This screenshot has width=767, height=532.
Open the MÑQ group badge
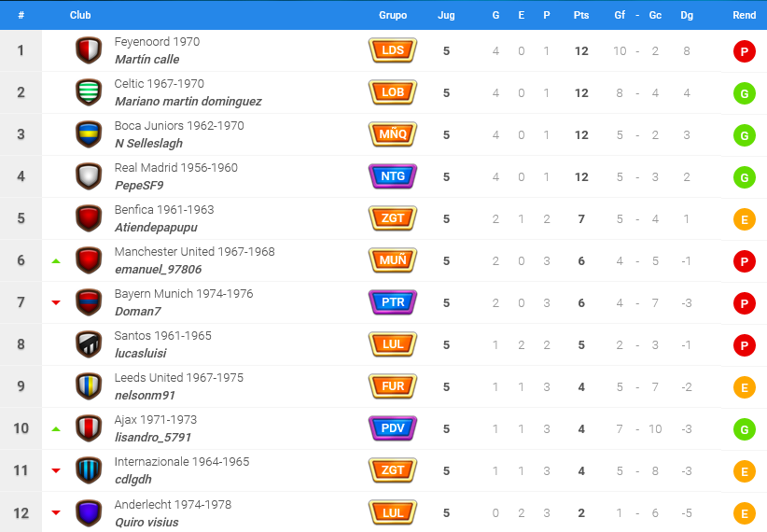tap(393, 134)
